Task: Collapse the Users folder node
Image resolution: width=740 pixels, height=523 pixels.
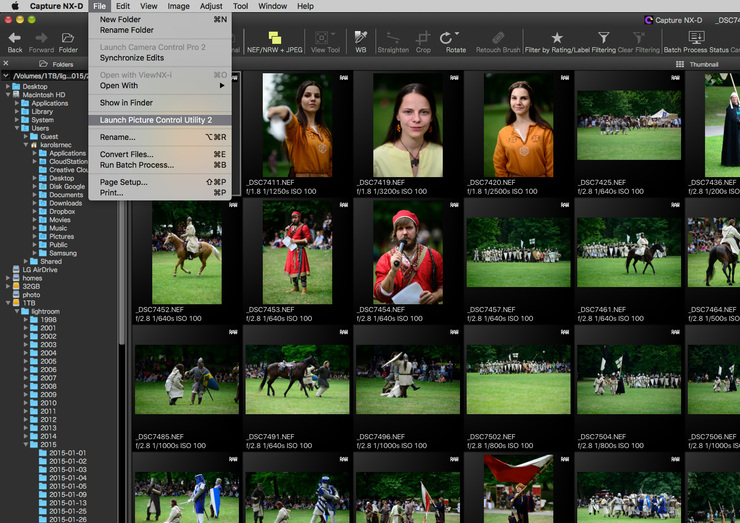Action: tap(17, 128)
